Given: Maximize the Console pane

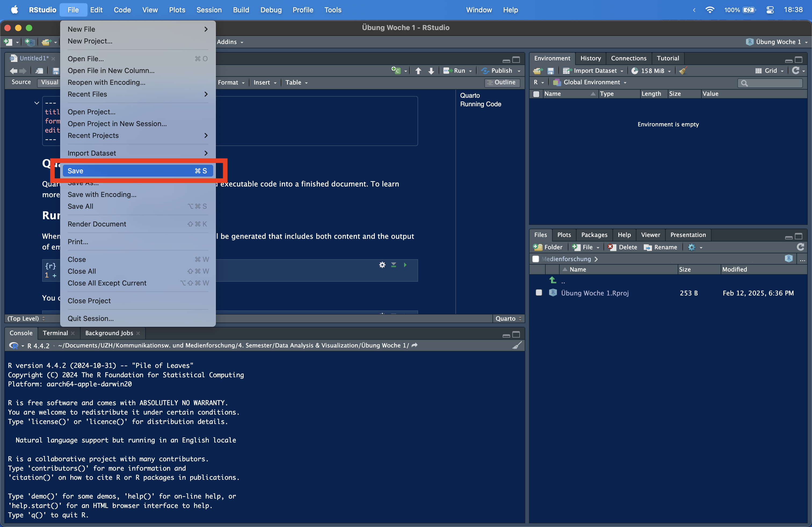Looking at the screenshot, I should click(x=516, y=334).
